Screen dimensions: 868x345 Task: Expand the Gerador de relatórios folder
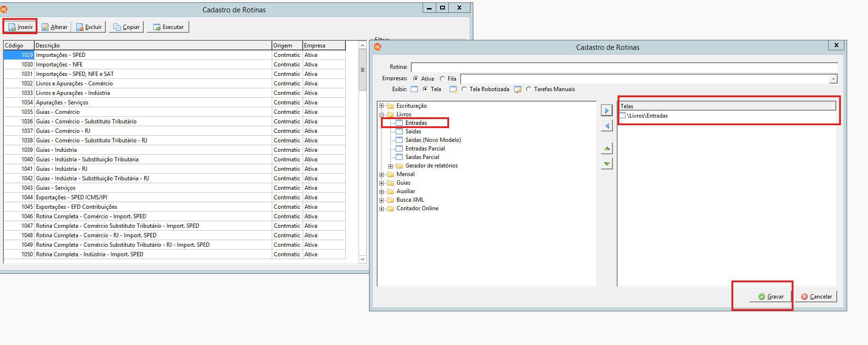pos(390,166)
